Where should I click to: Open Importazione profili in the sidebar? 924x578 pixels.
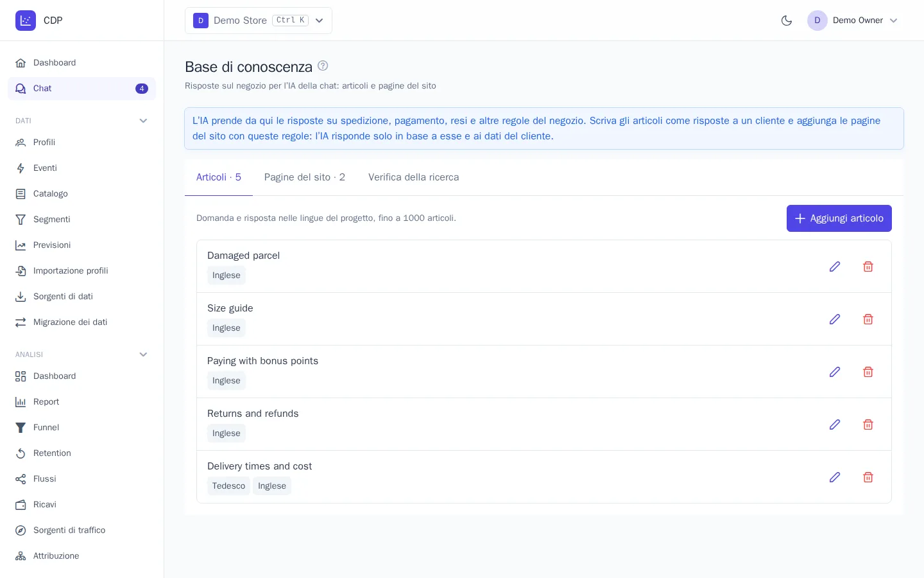(x=81, y=271)
